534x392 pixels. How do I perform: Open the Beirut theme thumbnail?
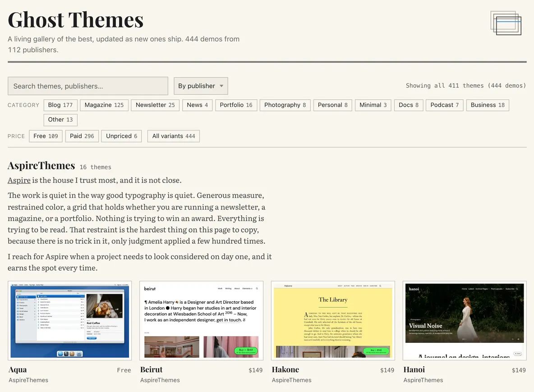[201, 320]
